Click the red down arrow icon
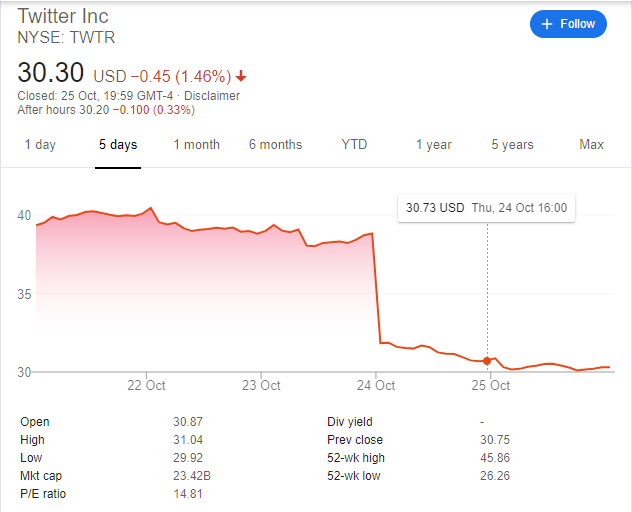Viewport: 632px width, 512px height. [242, 77]
